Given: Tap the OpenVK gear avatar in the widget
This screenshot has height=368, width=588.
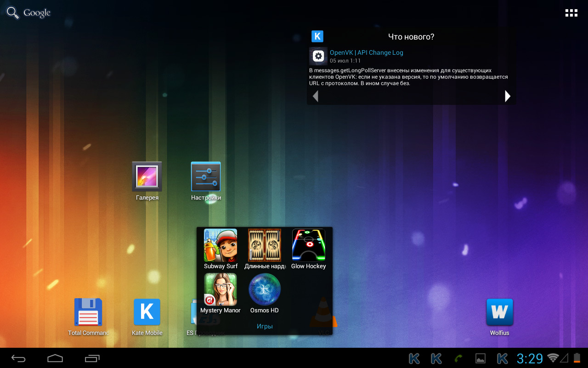Looking at the screenshot, I should pyautogui.click(x=318, y=56).
